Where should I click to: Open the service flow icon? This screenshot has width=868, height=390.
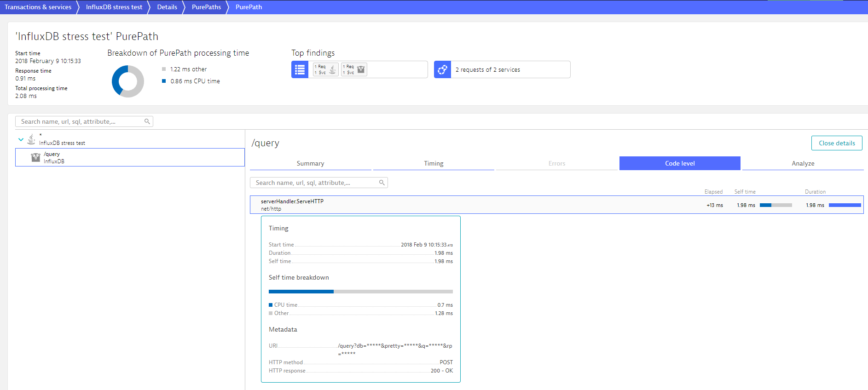click(442, 69)
